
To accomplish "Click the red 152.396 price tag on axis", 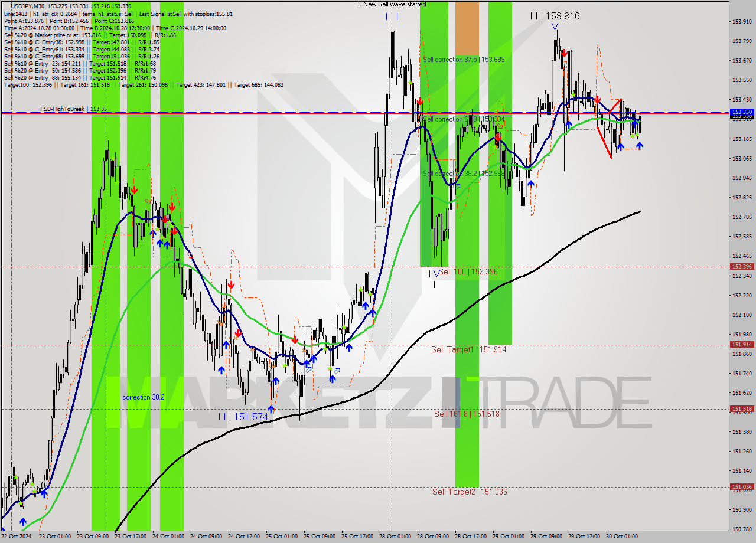I will tap(742, 266).
